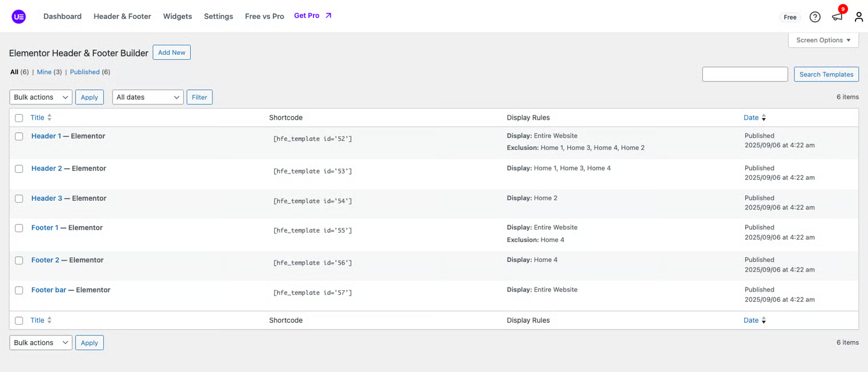Open the Header & Footer menu item
This screenshot has height=372, width=868.
pyautogui.click(x=122, y=17)
